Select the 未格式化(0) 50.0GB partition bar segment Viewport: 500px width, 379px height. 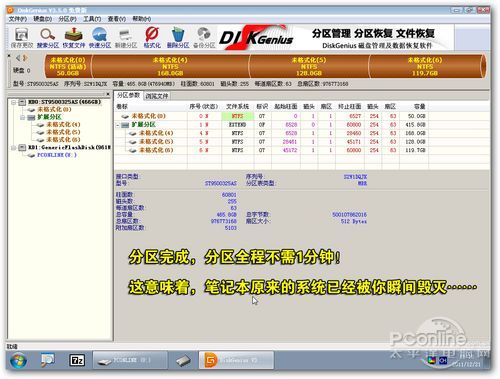coord(68,66)
